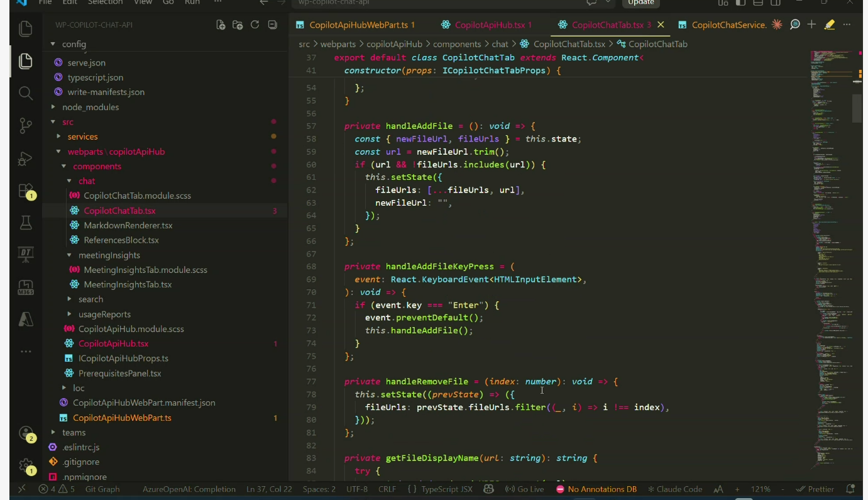Toggle Go Live server in status bar
Screen dimensions: 868x500
[525, 489]
